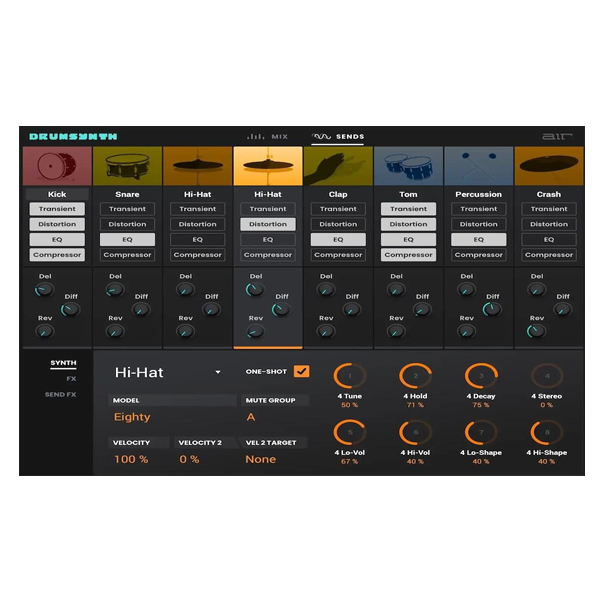Open the Hi-Hat drum type dropdown arrow

[x=218, y=372]
